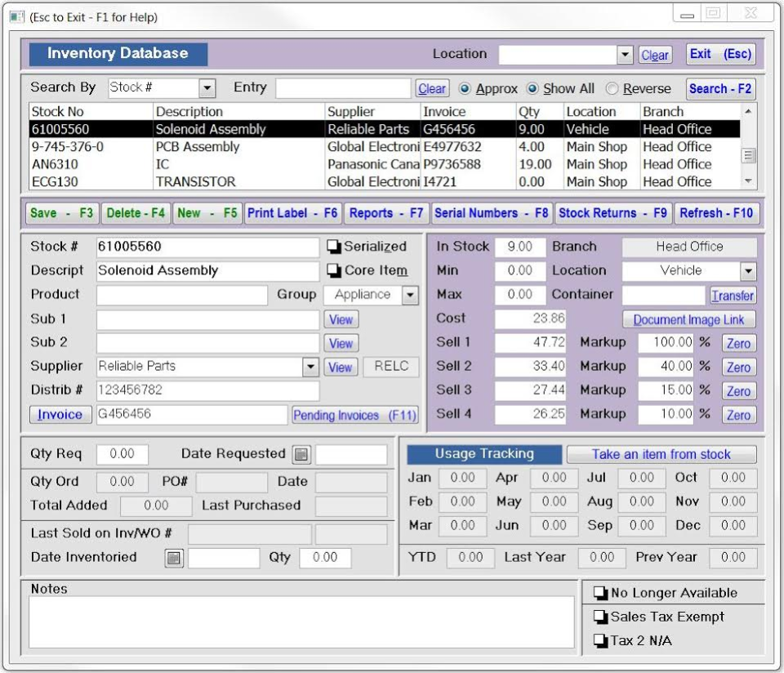This screenshot has width=784, height=673.
Task: Click the Usage Tracking tab header
Action: [484, 454]
